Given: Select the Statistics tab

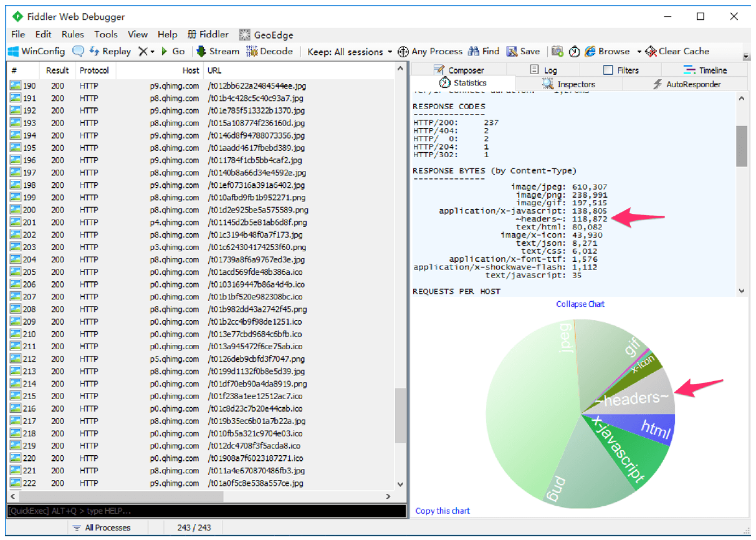Looking at the screenshot, I should coord(462,83).
